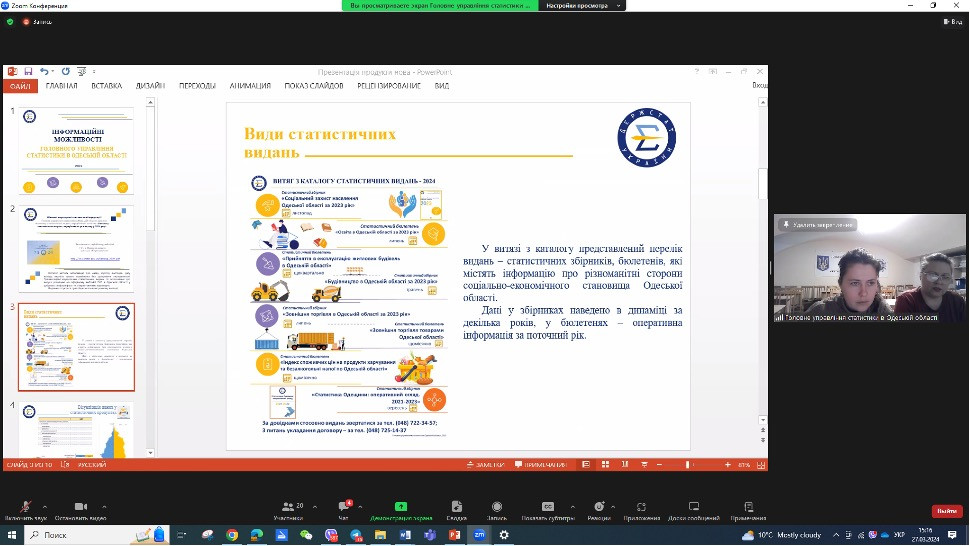Switch to the ПЕРЕХОДЫ ribbon tab
This screenshot has height=546, width=970.
pos(197,86)
